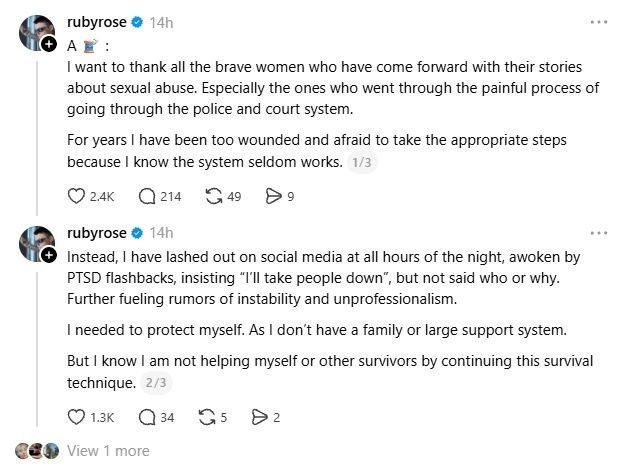Follow rubyrose via first avatar plus badge
Viewport: 628px width, 469px height.
point(49,43)
